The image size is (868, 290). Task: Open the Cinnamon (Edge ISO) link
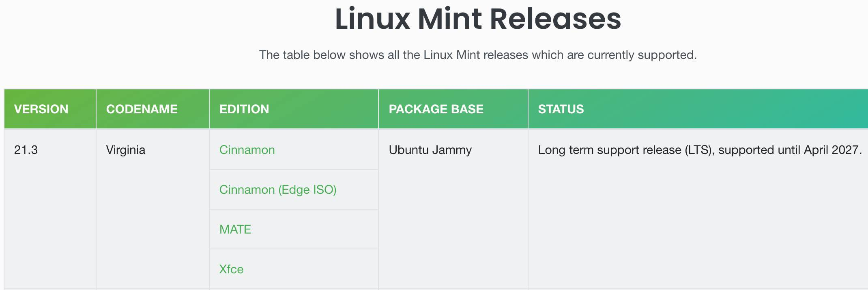tap(278, 190)
